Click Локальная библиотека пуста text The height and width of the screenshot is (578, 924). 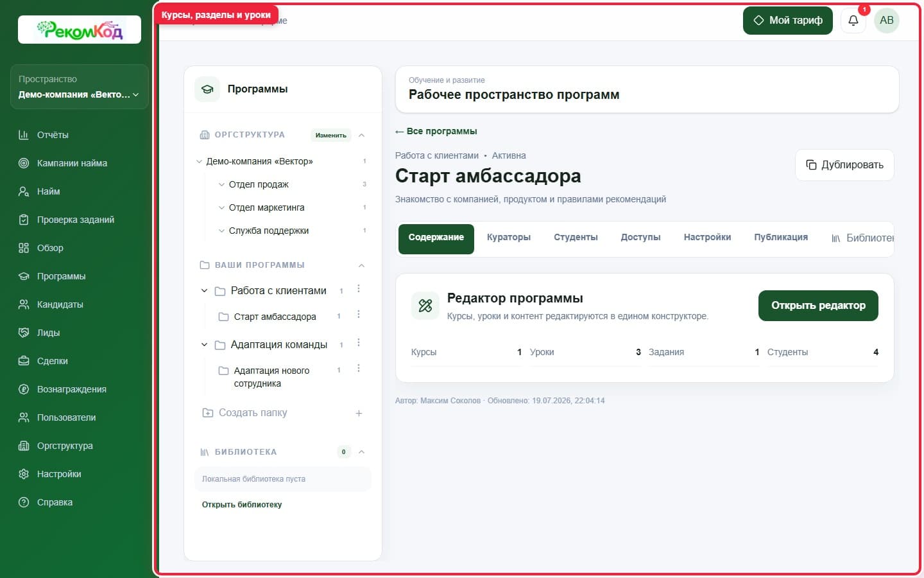coord(253,479)
